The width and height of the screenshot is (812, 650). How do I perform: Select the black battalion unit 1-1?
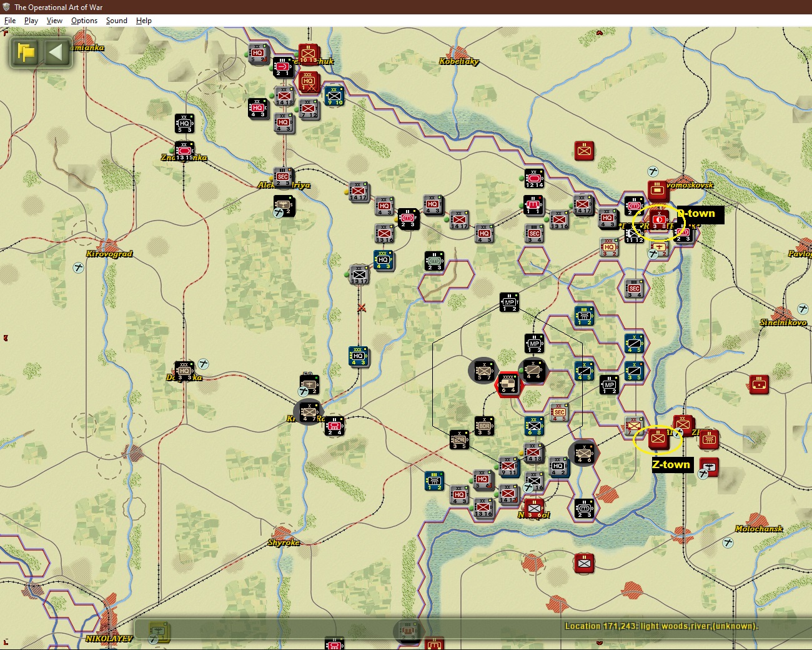point(533,205)
